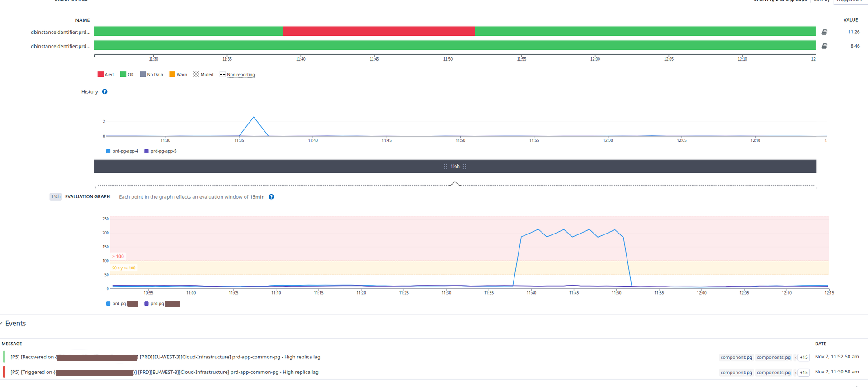The height and width of the screenshot is (387, 868).
Task: Click component:pg tag on the Recovered event
Action: coord(736,358)
